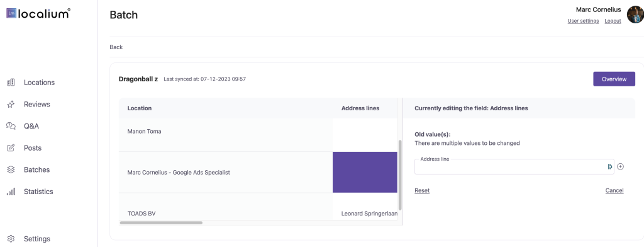
Task: Open the Q&A section
Action: pyautogui.click(x=31, y=126)
